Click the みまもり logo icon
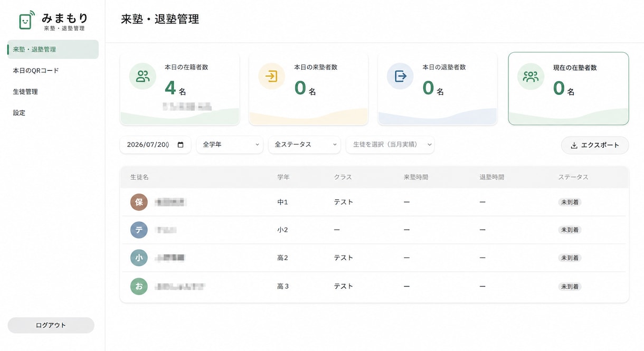The height and width of the screenshot is (351, 644). tap(26, 20)
